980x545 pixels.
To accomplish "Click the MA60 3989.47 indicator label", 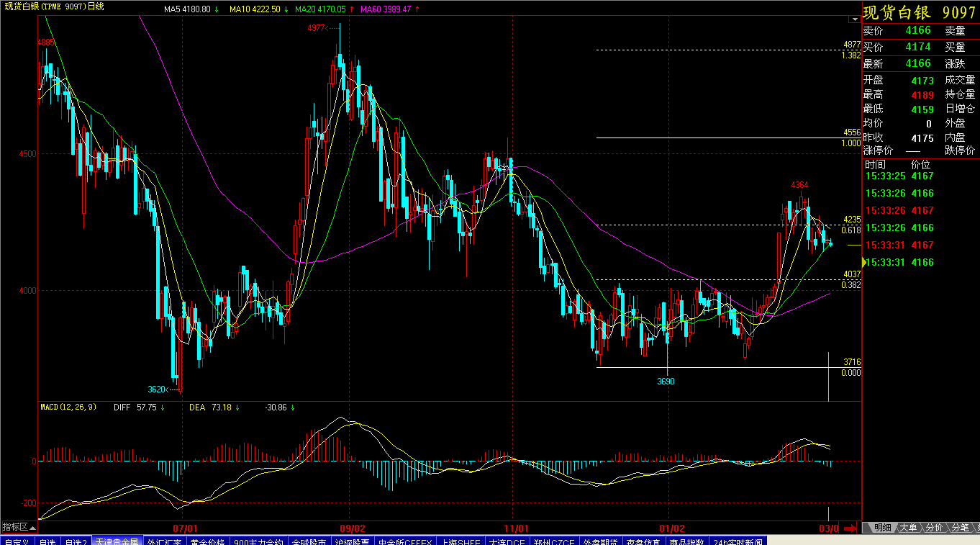I will point(389,9).
